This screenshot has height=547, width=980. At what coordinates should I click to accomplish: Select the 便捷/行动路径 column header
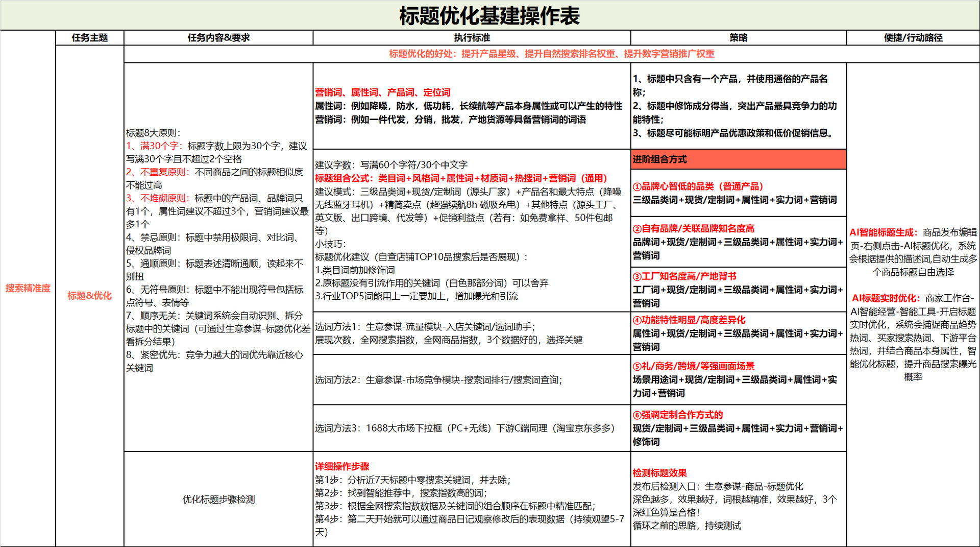pos(913,38)
